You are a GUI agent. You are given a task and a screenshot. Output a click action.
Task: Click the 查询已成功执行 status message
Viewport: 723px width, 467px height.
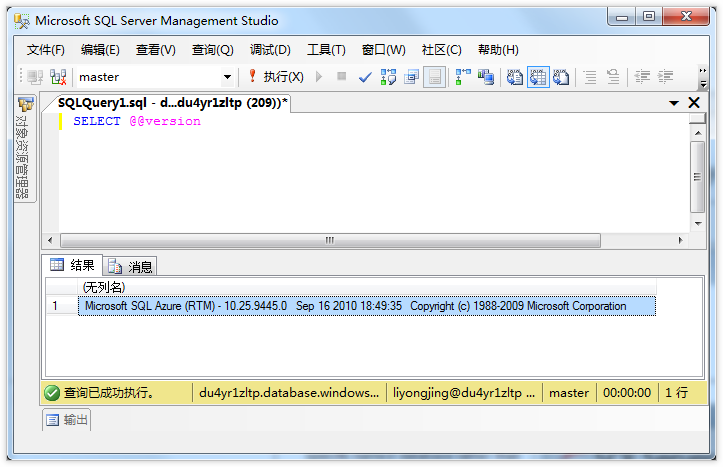(x=109, y=393)
